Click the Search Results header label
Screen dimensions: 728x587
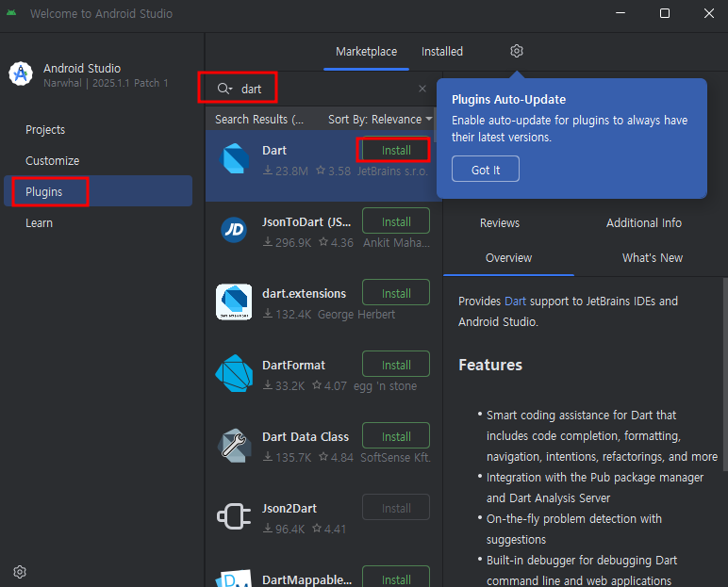click(x=259, y=120)
